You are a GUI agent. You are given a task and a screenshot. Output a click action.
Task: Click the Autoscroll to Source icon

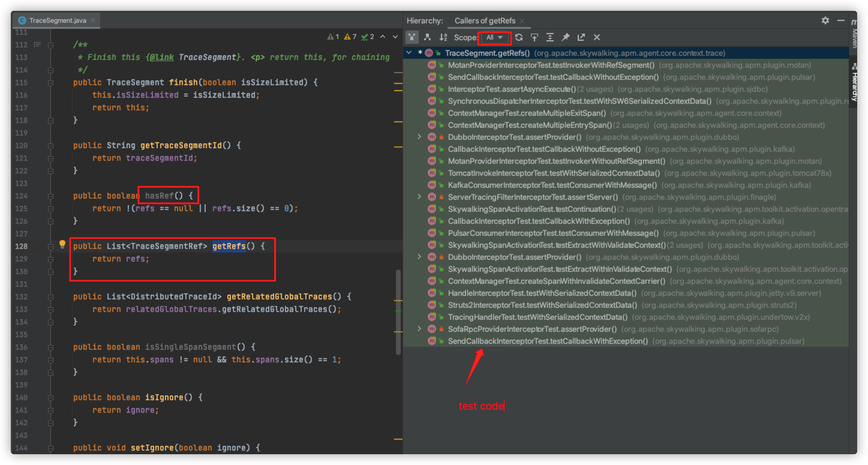point(534,37)
